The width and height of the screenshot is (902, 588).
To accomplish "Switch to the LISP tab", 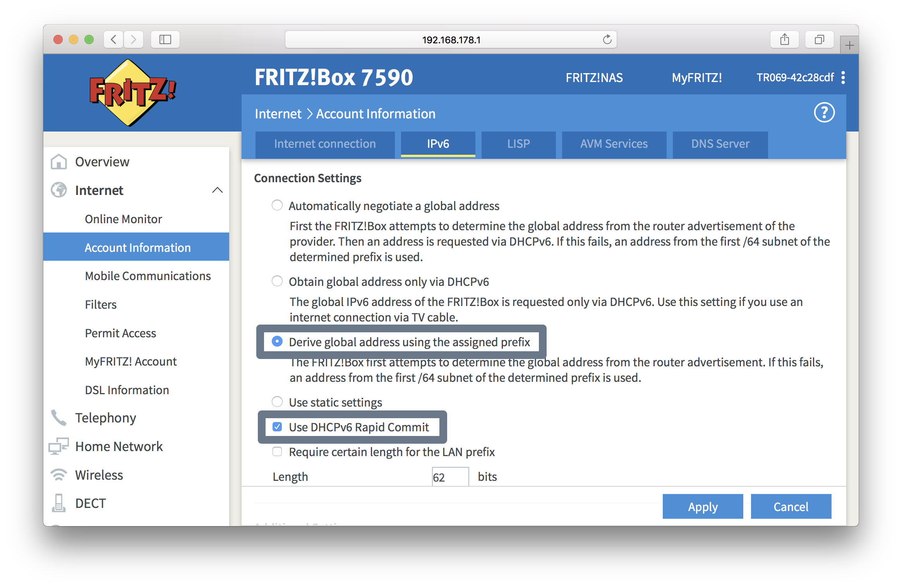I will pyautogui.click(x=519, y=144).
